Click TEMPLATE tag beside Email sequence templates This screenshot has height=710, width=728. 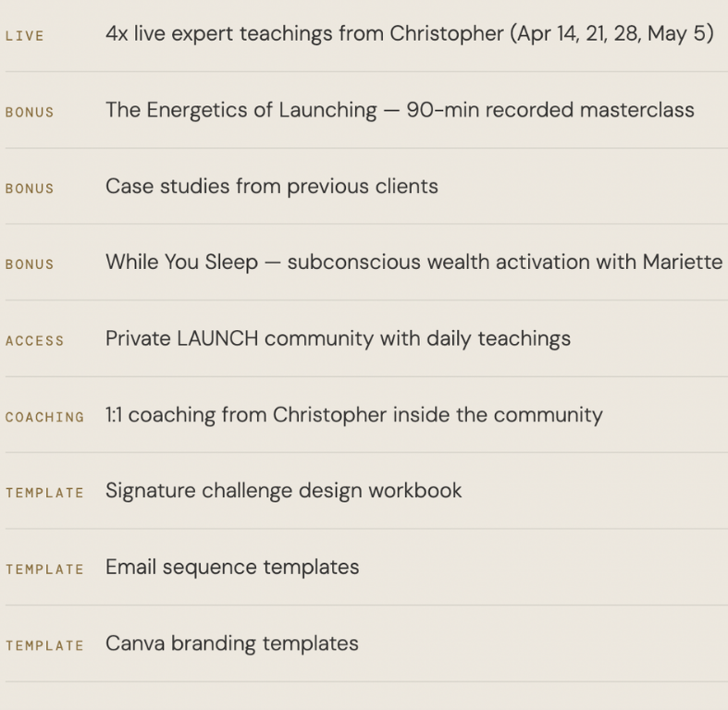pyautogui.click(x=44, y=570)
